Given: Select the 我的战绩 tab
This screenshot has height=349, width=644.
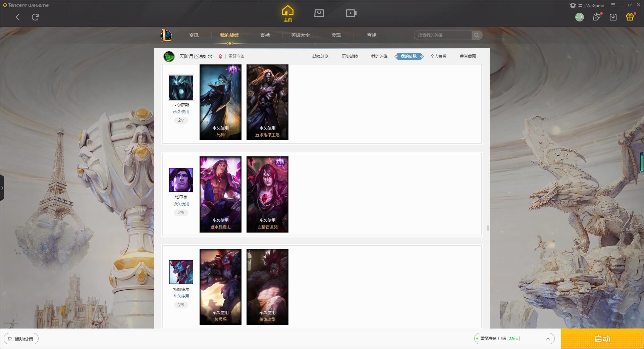Looking at the screenshot, I should (x=229, y=35).
